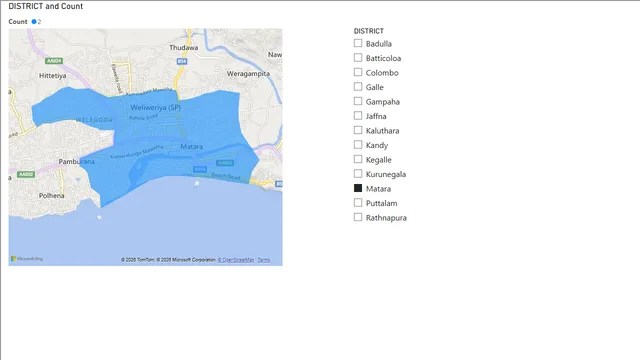The height and width of the screenshot is (360, 640).
Task: Open the map Terms link
Action: [x=264, y=260]
